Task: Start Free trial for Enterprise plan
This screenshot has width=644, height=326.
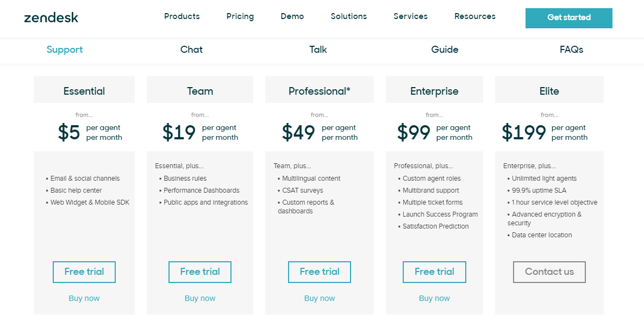Action: [435, 272]
